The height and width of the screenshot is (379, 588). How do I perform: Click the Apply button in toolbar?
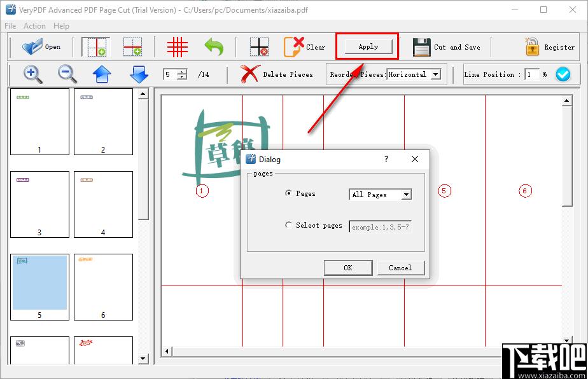(x=368, y=47)
